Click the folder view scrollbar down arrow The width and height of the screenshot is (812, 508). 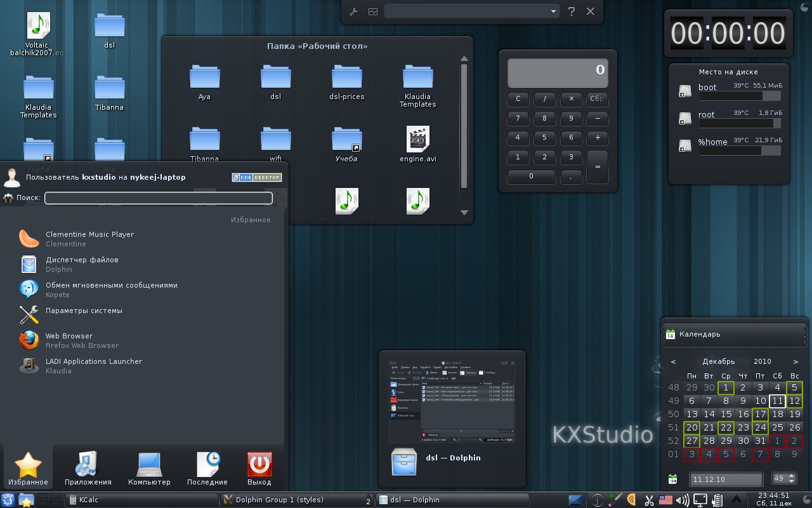464,213
